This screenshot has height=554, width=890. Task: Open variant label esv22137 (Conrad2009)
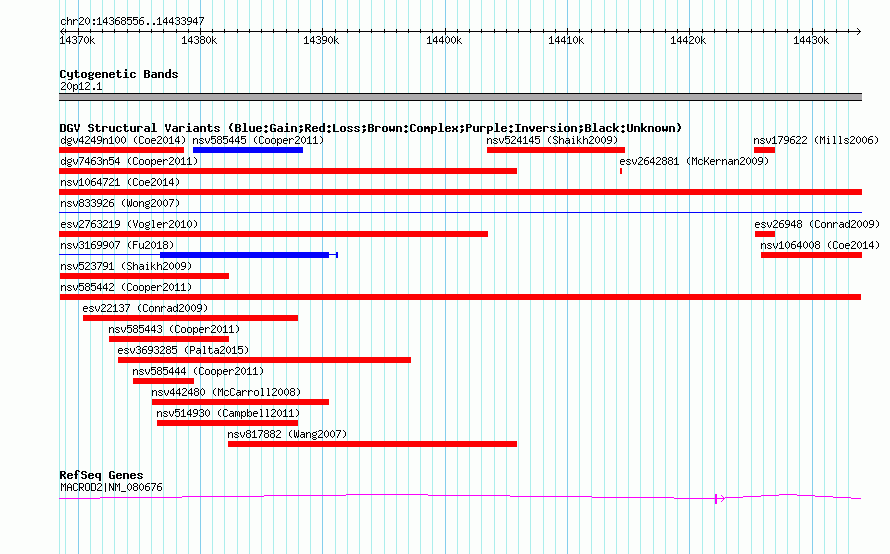point(145,308)
